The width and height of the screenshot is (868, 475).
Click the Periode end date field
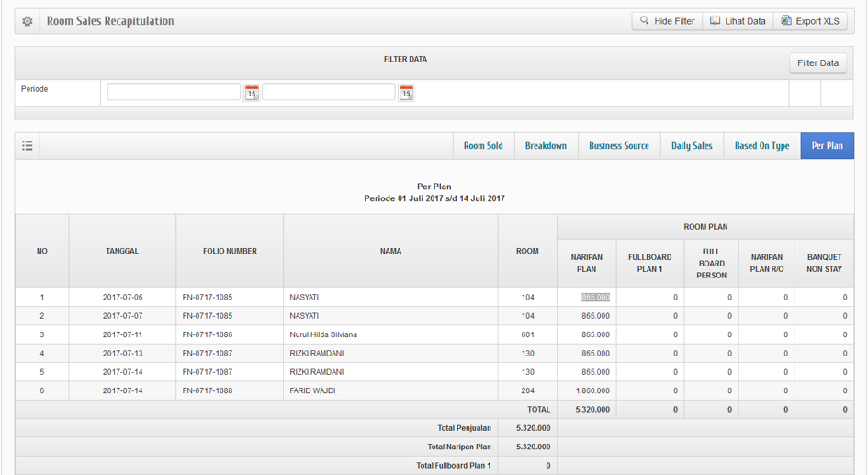tap(328, 92)
